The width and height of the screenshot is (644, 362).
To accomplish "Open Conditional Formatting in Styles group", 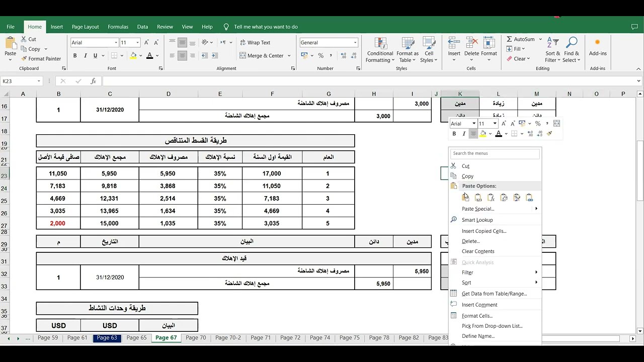I will [x=380, y=50].
